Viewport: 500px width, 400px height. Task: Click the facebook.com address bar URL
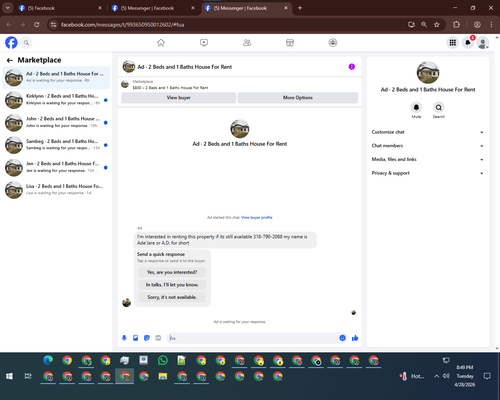pyautogui.click(x=123, y=25)
